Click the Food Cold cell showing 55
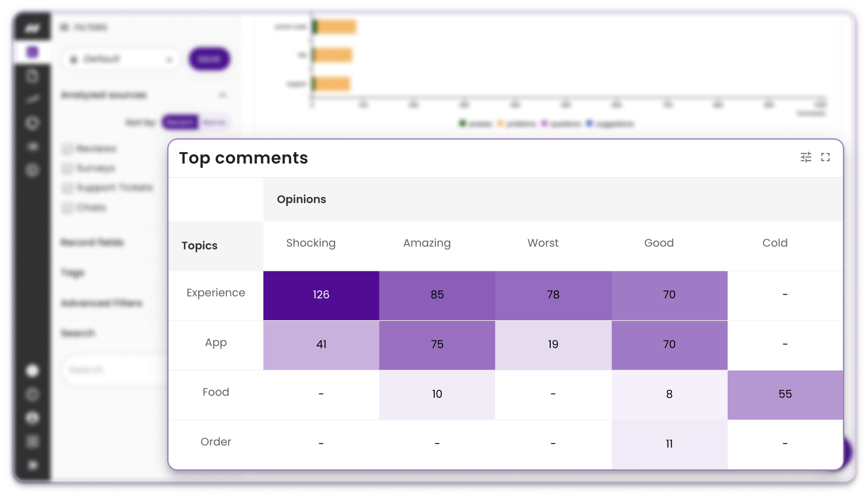This screenshot has width=868, height=496. pyautogui.click(x=785, y=395)
